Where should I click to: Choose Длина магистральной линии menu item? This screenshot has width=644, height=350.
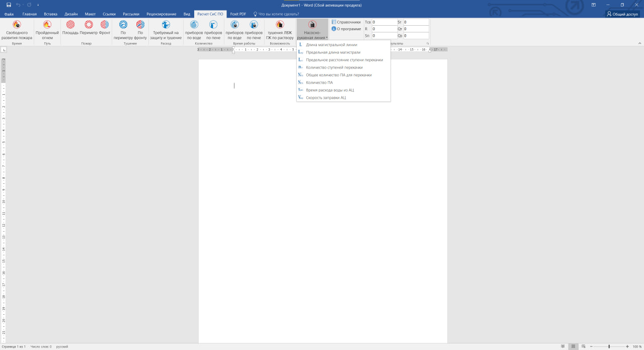331,45
